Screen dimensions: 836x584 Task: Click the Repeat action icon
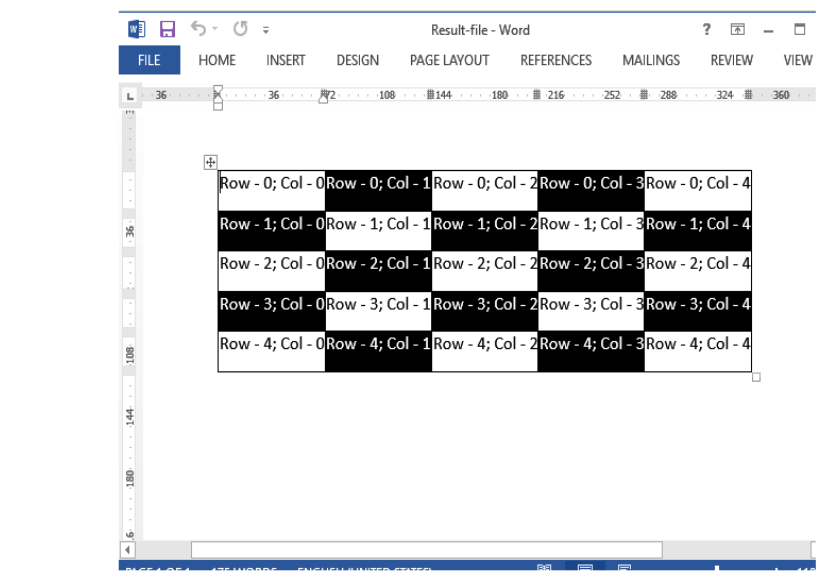(240, 28)
